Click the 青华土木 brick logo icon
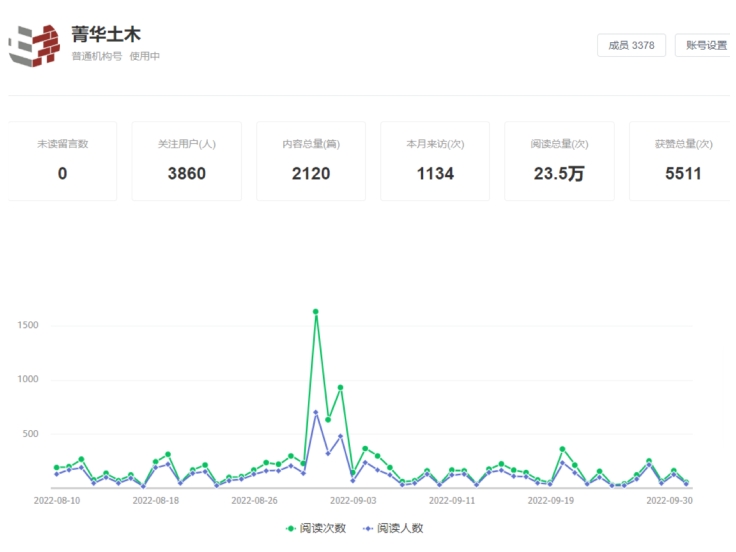This screenshot has width=736, height=552. pos(34,45)
